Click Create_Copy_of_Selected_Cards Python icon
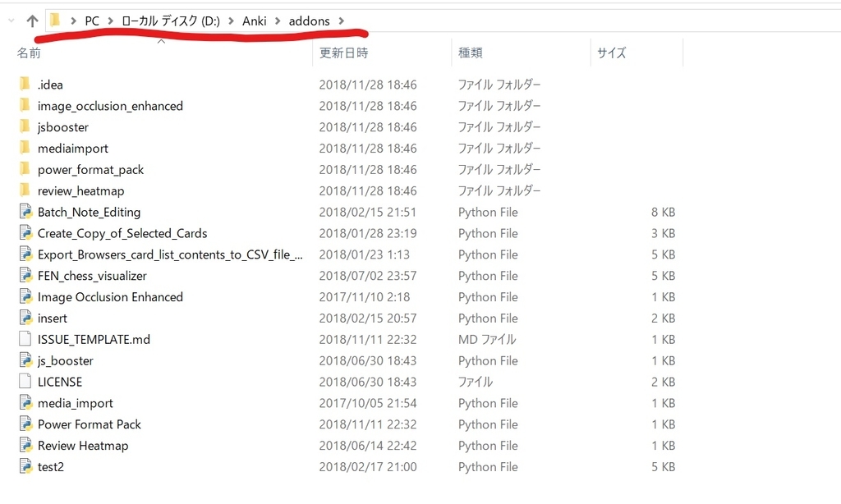Viewport: 841px width, 504px height. (x=25, y=233)
